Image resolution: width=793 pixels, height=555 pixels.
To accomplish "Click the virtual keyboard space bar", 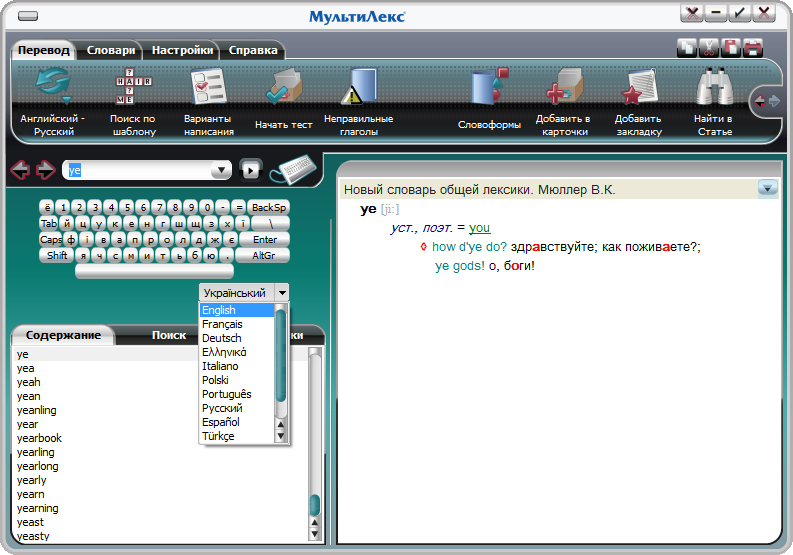I will click(x=154, y=271).
